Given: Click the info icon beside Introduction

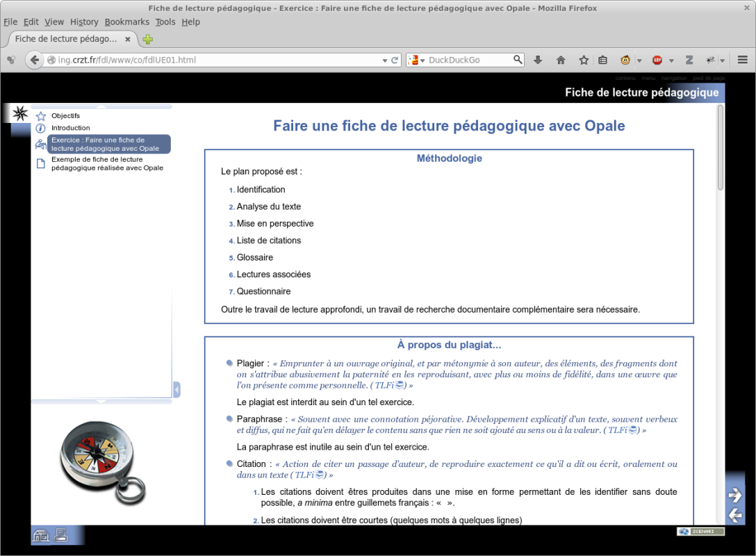Looking at the screenshot, I should point(41,129).
